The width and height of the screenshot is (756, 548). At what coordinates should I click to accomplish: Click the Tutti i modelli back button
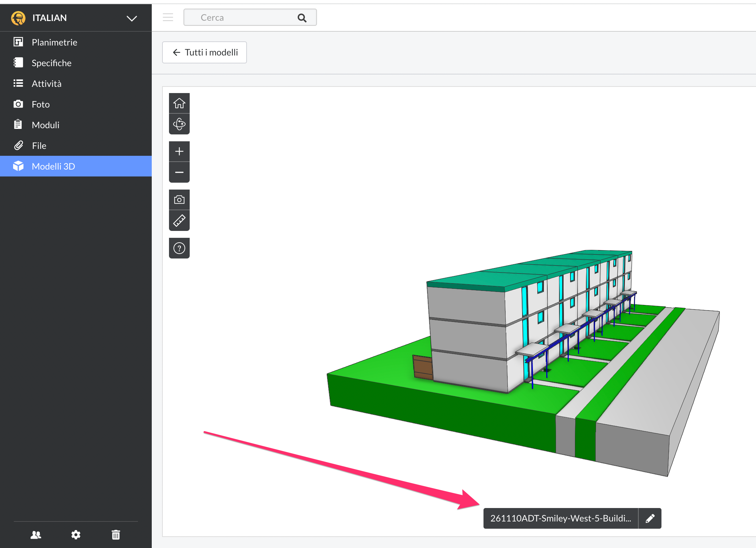point(205,52)
